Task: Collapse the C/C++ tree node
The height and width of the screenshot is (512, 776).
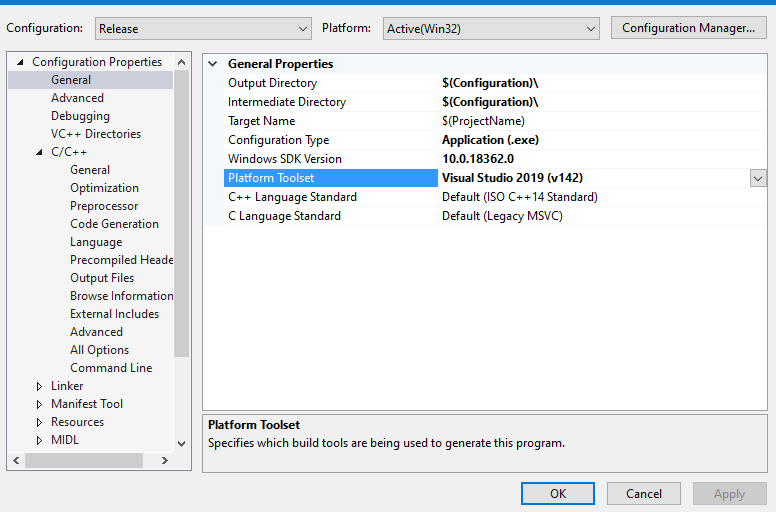Action: point(39,152)
